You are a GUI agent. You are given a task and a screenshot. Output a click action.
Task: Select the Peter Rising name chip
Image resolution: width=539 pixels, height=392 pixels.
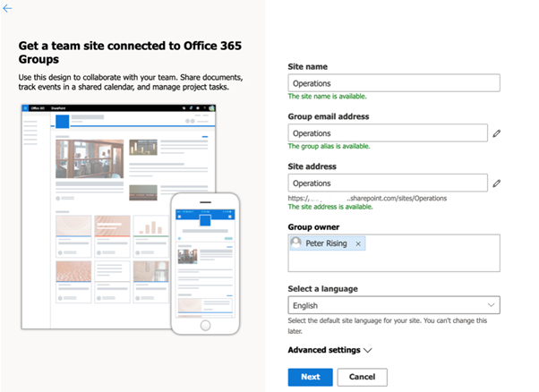(x=326, y=243)
